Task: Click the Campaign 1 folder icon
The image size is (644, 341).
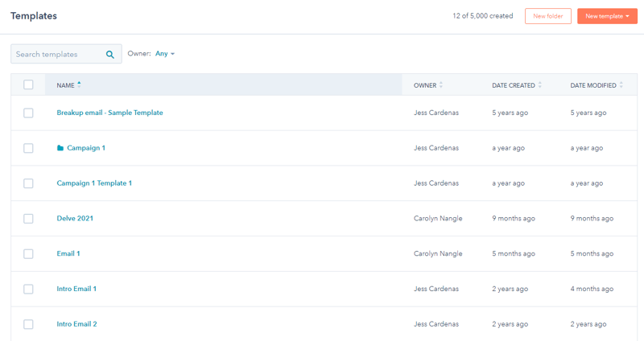Action: click(60, 148)
